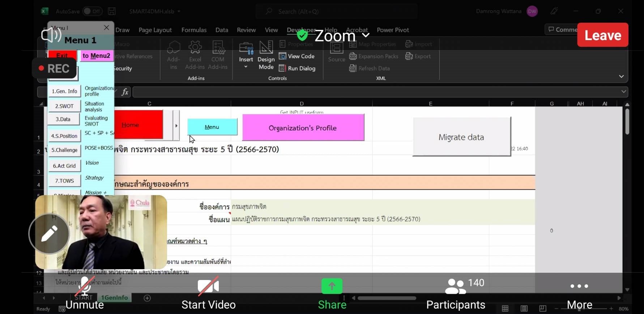The image size is (644, 314).
Task: Open the Comments pane button
Action: (563, 30)
